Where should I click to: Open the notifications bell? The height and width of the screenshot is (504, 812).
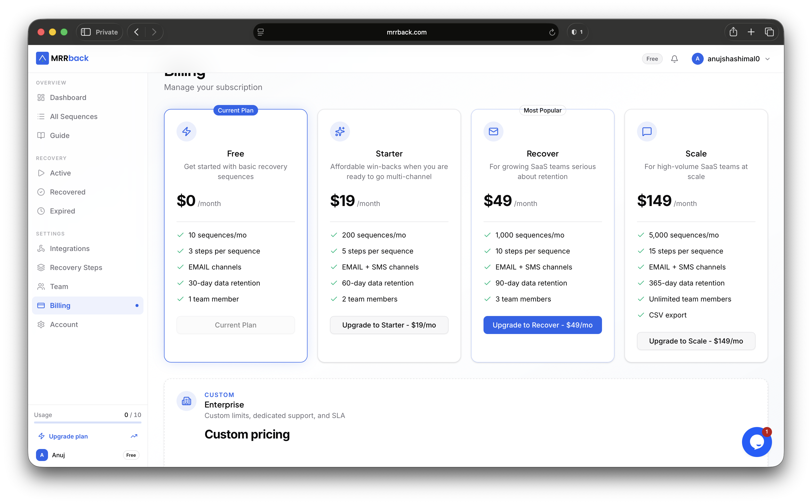pyautogui.click(x=674, y=59)
